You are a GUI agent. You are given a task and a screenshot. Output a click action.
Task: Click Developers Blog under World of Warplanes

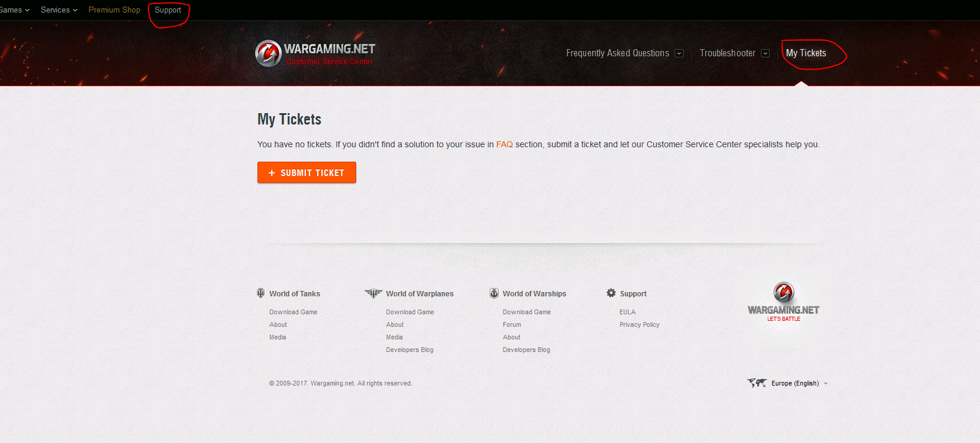(409, 350)
